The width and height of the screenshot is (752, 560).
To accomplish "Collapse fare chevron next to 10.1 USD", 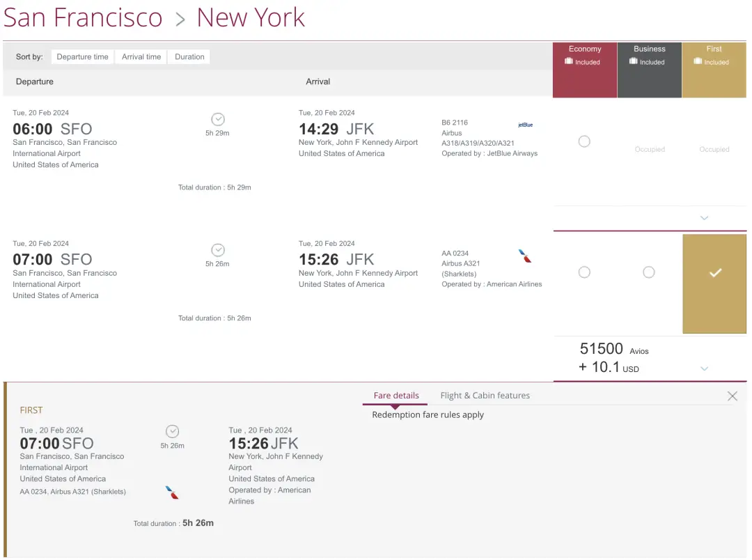I will tap(704, 368).
